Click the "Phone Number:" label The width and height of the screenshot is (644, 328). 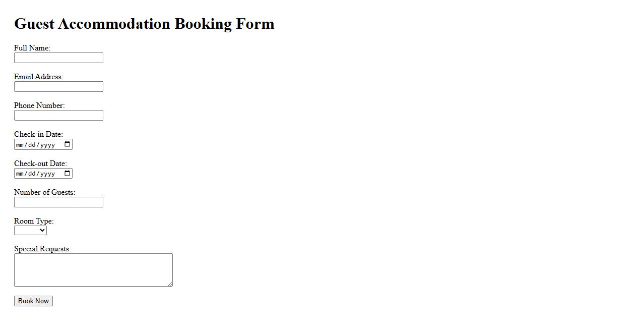tap(39, 105)
